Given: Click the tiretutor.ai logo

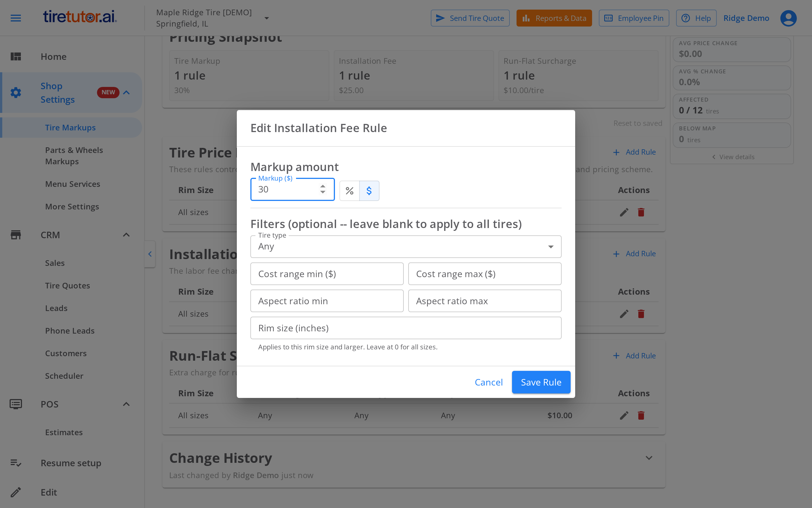Looking at the screenshot, I should click(x=80, y=17).
